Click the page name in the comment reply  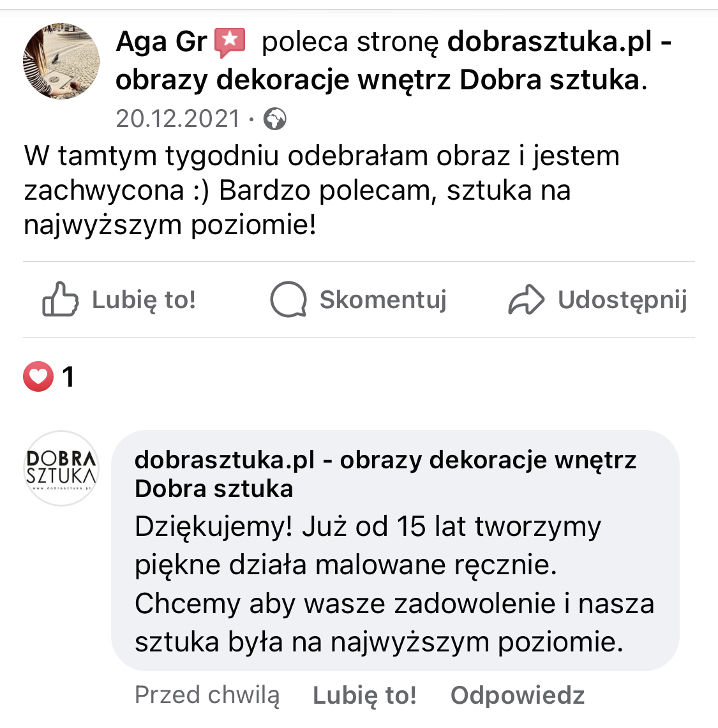(x=385, y=473)
